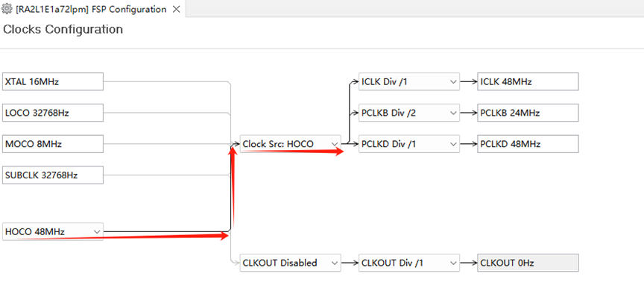
Task: Select the LOCO 32768Hz clock box
Action: pos(53,113)
